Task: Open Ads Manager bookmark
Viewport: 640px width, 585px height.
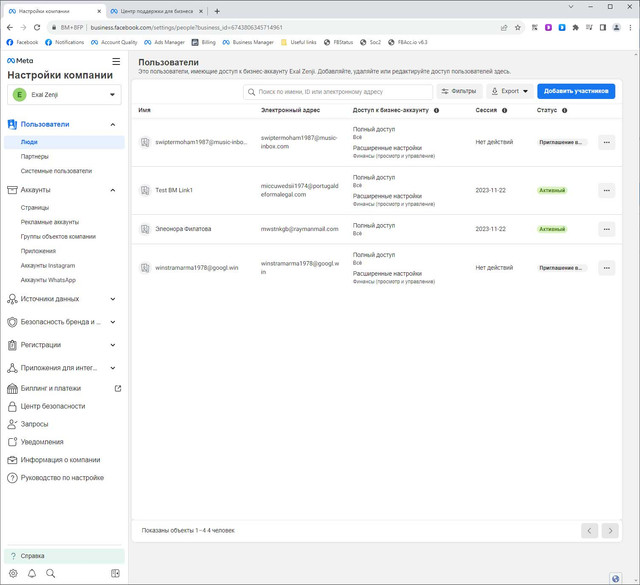Action: pyautogui.click(x=164, y=42)
